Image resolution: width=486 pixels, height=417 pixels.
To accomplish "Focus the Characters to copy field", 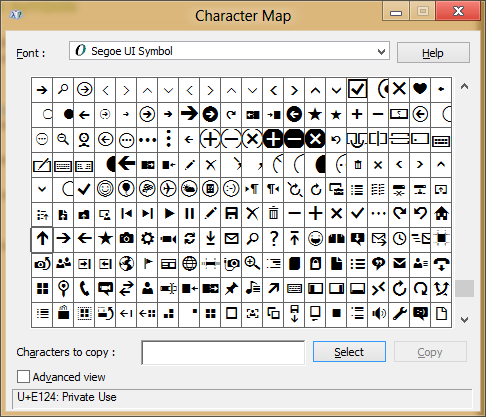I will pos(223,353).
